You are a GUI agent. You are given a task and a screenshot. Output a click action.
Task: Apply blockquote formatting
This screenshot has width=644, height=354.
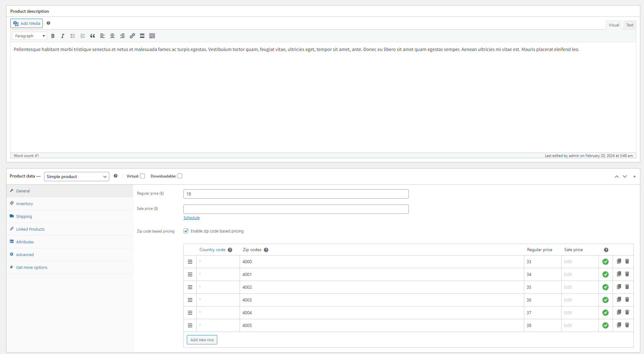pos(92,36)
